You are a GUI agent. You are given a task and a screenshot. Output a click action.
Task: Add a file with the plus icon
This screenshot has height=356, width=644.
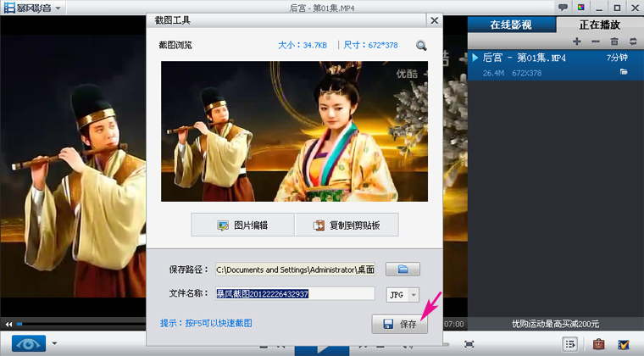577,41
